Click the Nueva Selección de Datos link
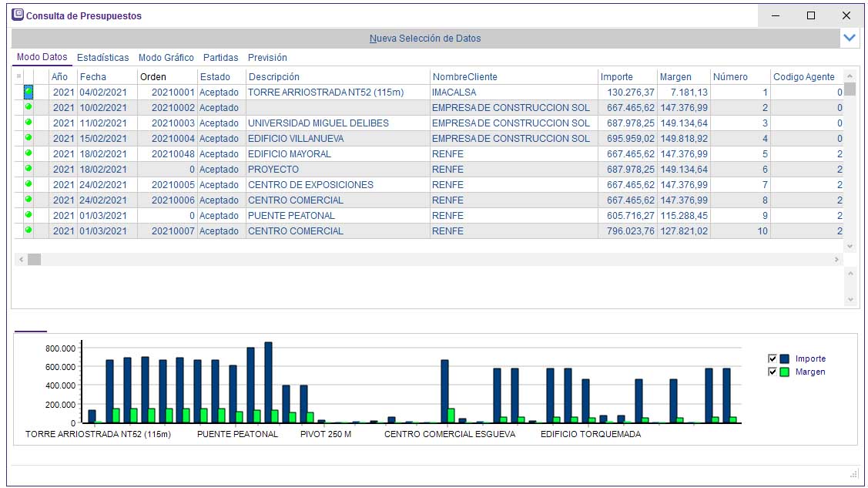The width and height of the screenshot is (868, 488). (x=424, y=38)
